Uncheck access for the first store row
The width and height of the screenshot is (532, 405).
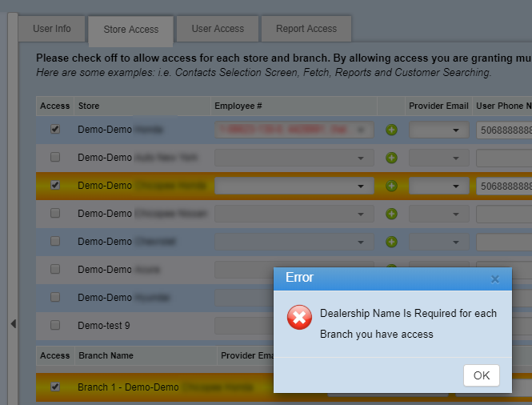[55, 129]
